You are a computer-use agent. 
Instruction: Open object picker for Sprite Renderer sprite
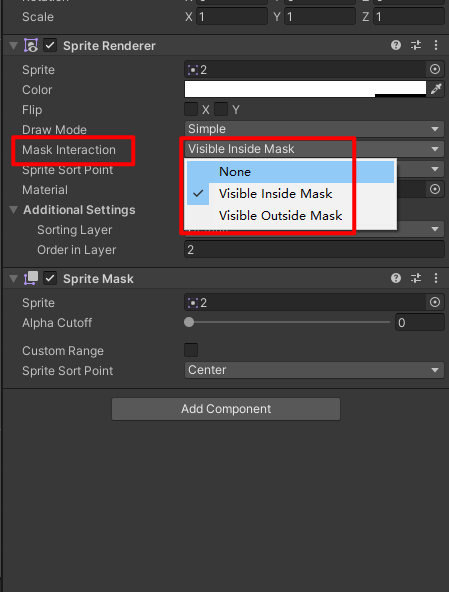pyautogui.click(x=435, y=69)
